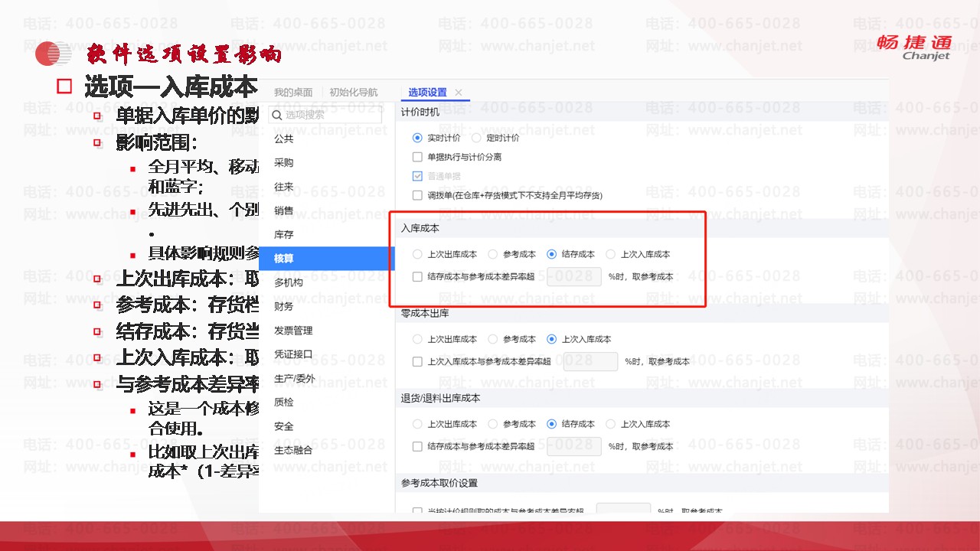Pick 上次入库成本 under 退货/退料出库成本
The width and height of the screenshot is (980, 551).
pyautogui.click(x=611, y=424)
